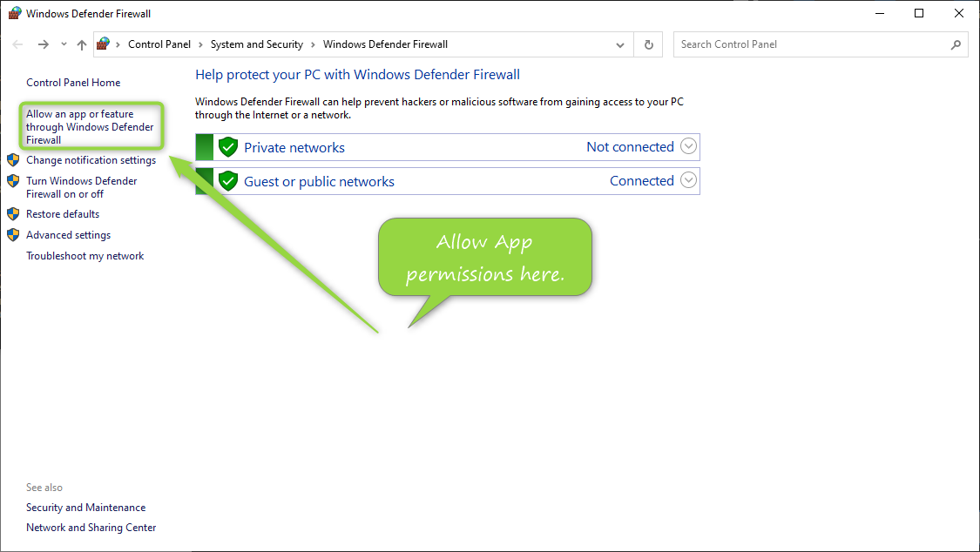Click the Windows Defender Firewall title bar icon
980x552 pixels.
[x=15, y=13]
